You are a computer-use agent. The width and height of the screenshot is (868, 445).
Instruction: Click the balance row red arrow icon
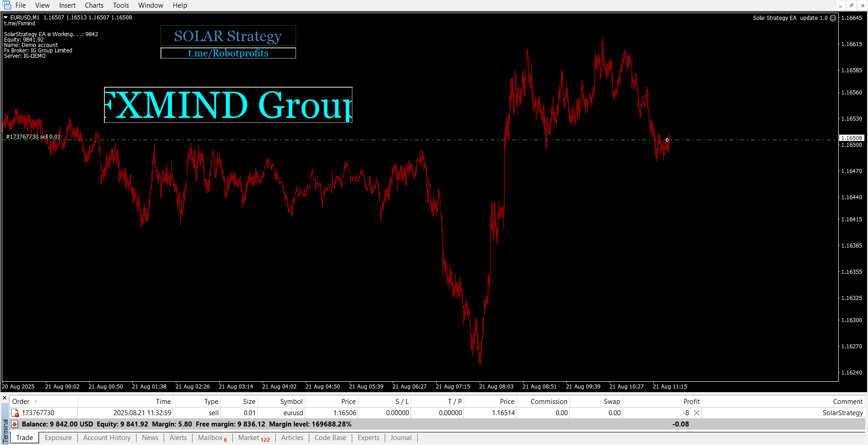[14, 424]
